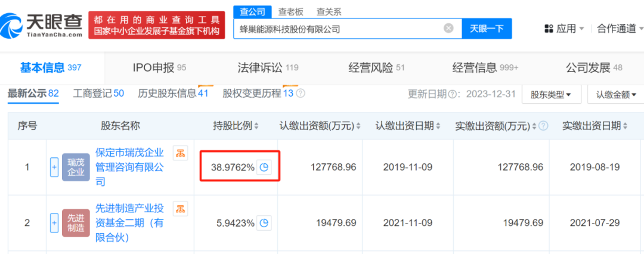
Task: Open the 认缴金额 dropdown filter
Action: [x=616, y=95]
